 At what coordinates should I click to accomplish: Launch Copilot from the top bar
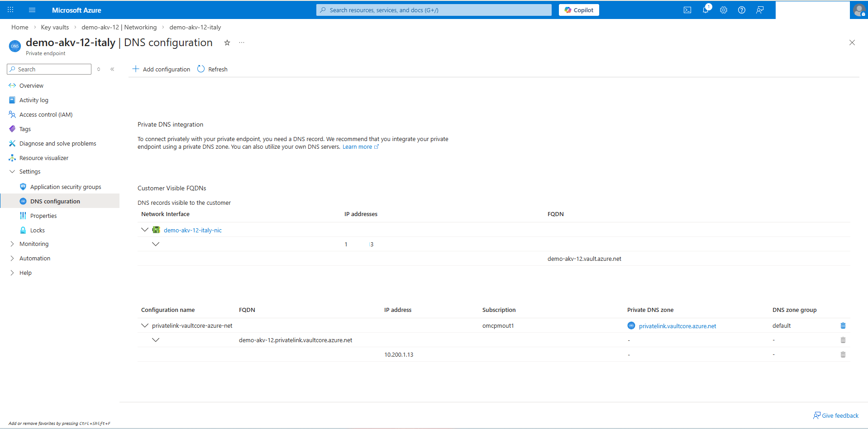click(x=579, y=10)
